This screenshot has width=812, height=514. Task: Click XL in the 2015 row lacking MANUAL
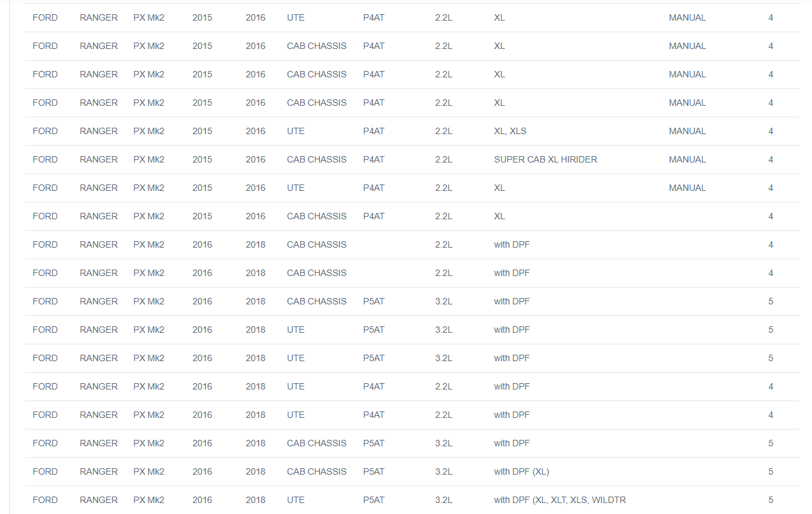pos(500,216)
